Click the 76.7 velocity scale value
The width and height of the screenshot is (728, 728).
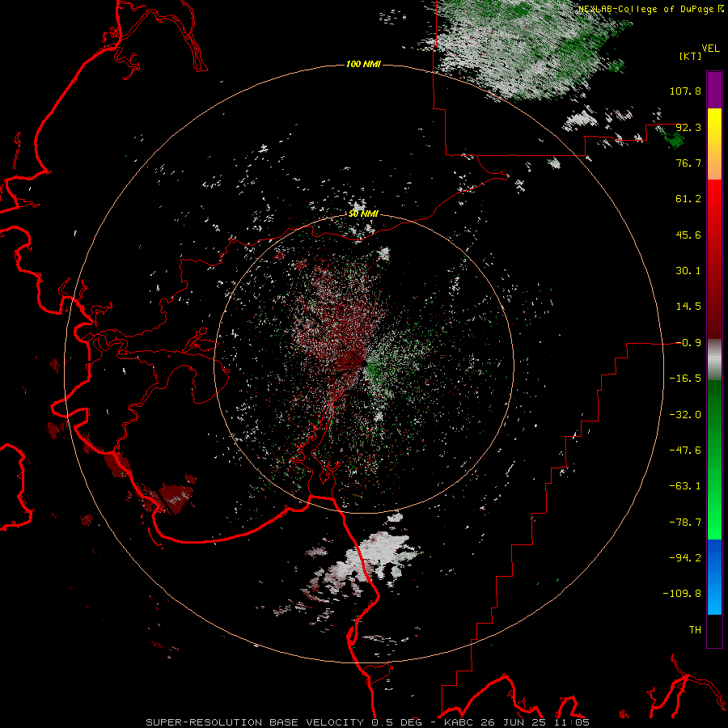point(688,163)
